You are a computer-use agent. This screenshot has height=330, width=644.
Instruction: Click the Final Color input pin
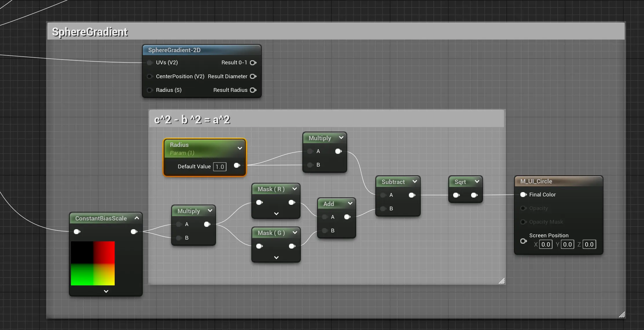pyautogui.click(x=523, y=195)
